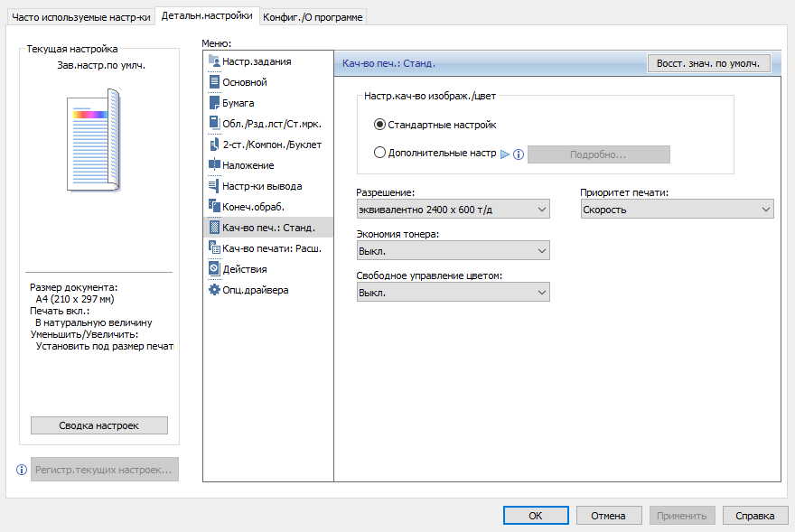The height and width of the screenshot is (532, 795).
Task: Click the document preview thumbnail
Action: click(94, 141)
